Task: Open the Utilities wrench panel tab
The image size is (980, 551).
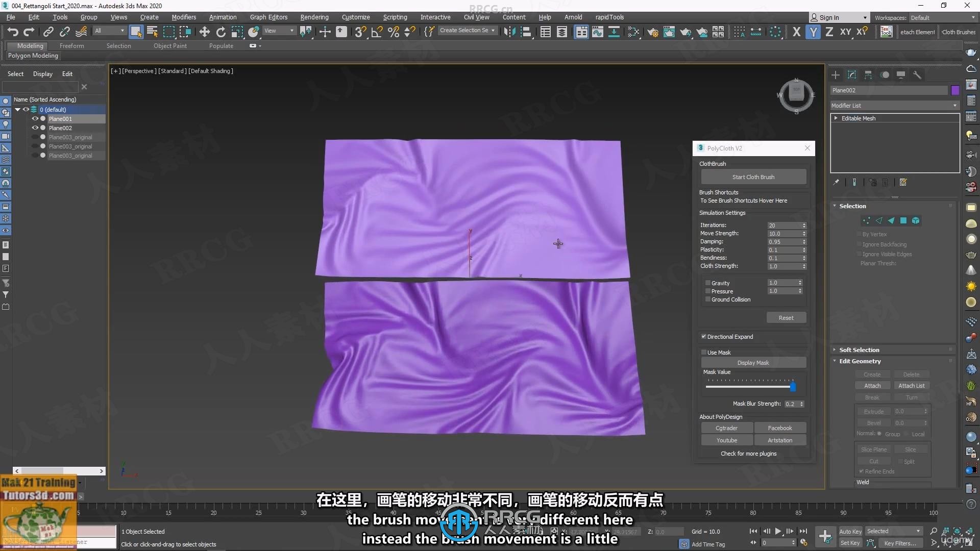Action: coord(917,75)
